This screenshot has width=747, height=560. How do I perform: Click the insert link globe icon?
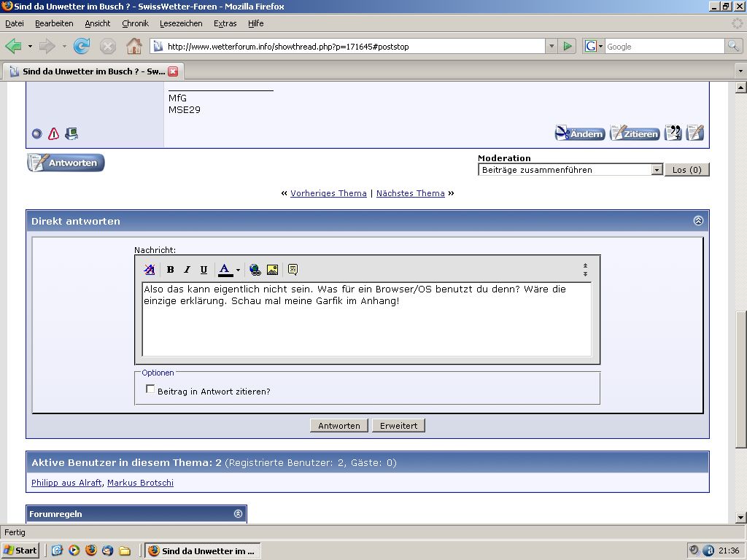tap(255, 270)
